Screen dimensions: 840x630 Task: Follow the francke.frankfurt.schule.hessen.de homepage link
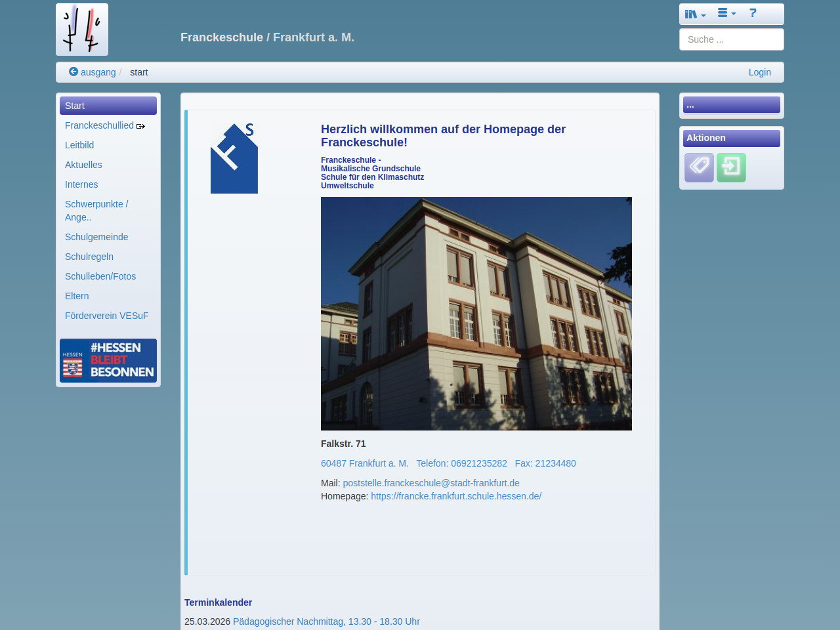point(456,496)
